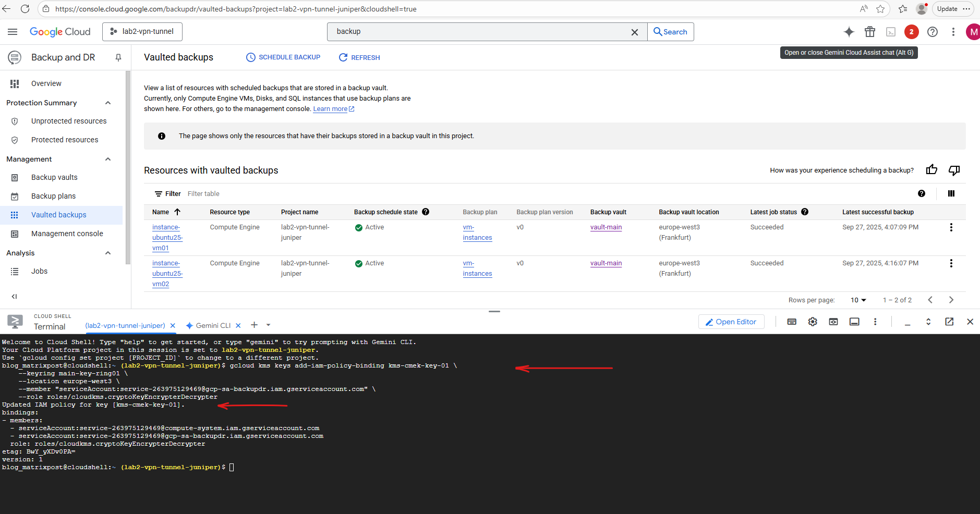
Task: Toggle the Cloud Shell on-screen keyboard
Action: [x=791, y=322]
